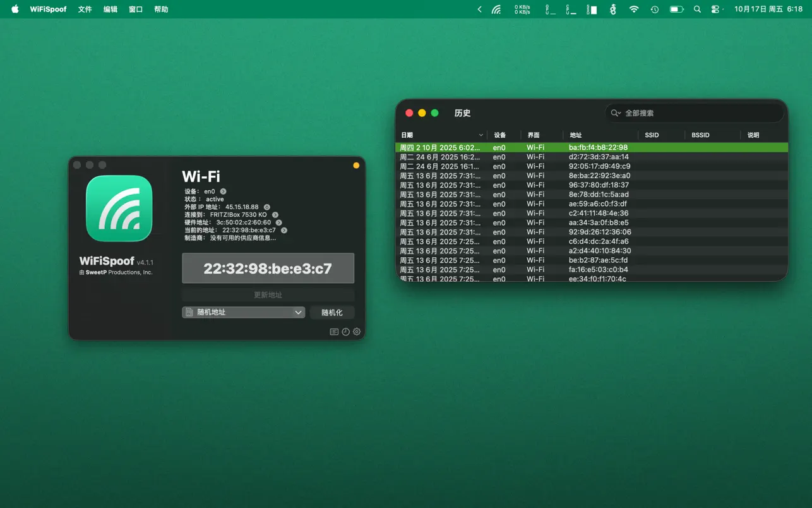Expand search options magnifier in history search
The width and height of the screenshot is (812, 508).
click(615, 113)
